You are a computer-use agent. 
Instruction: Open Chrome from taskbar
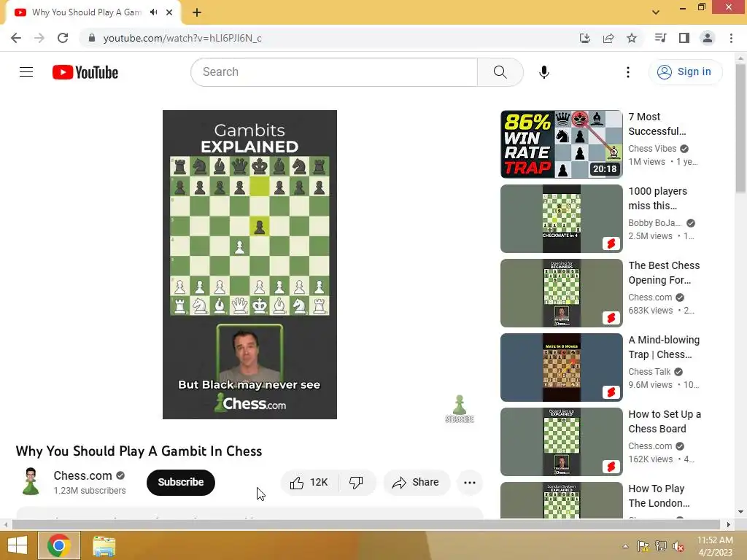coord(59,545)
